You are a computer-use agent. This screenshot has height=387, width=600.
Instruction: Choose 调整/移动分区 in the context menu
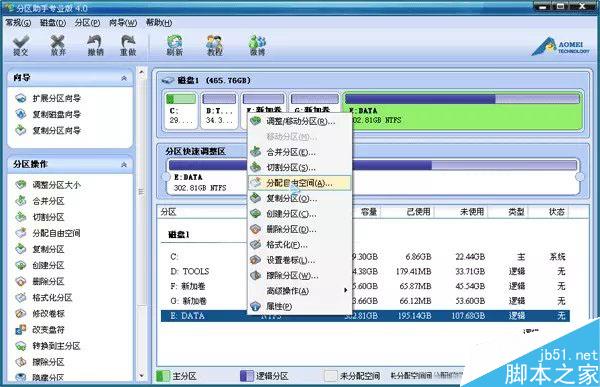(299, 121)
